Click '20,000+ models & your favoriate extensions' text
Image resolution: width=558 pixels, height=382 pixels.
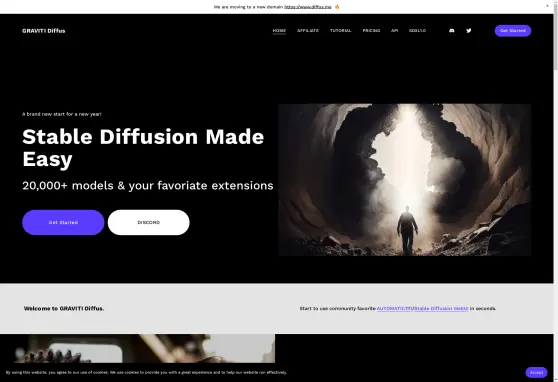click(x=148, y=186)
